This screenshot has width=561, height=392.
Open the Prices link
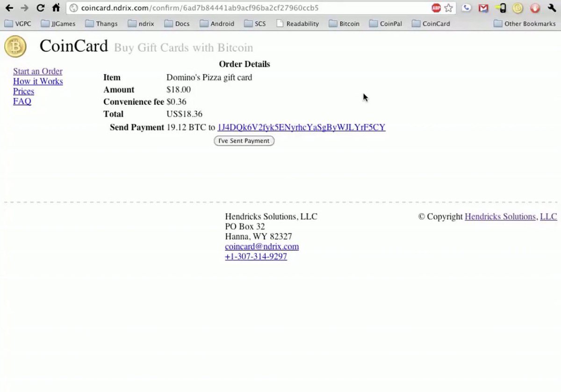click(x=23, y=92)
